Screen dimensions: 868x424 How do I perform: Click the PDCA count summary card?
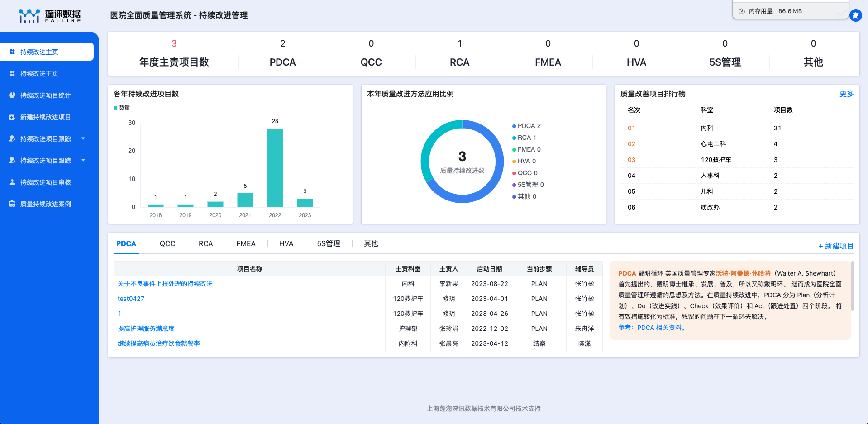coord(283,53)
